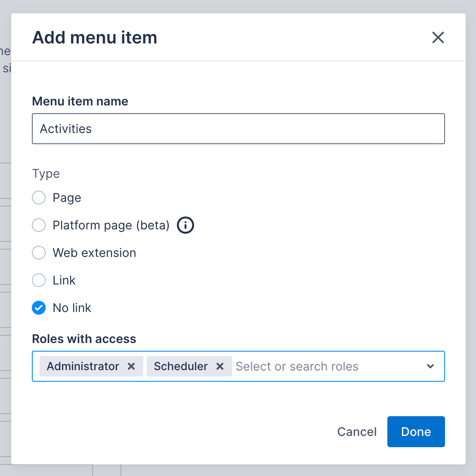Screen dimensions: 476x476
Task: Remove the Administrator role tag
Action: coord(131,366)
